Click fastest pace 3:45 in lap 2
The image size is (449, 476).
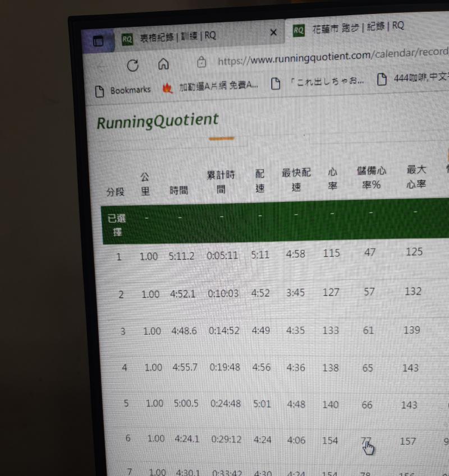[296, 293]
